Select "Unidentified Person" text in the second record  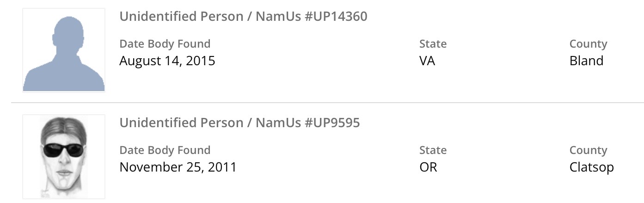(180, 123)
